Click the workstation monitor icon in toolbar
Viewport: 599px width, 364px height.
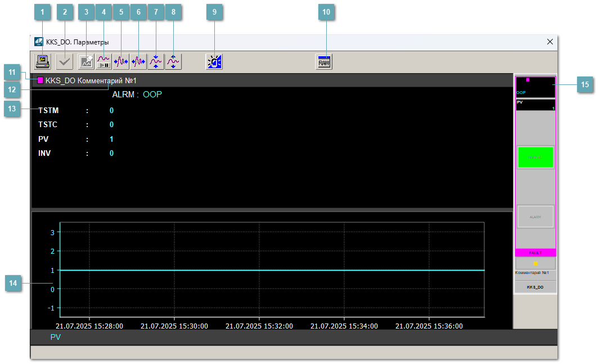42,62
